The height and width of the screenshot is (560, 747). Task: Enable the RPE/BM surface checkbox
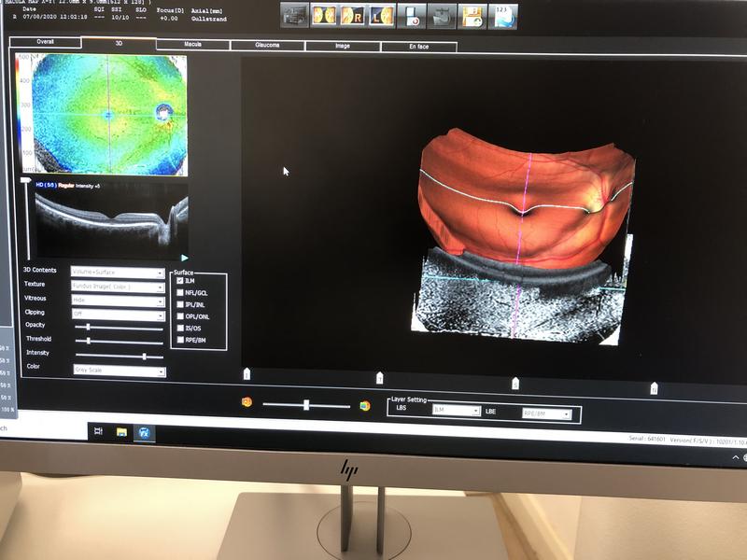click(180, 340)
